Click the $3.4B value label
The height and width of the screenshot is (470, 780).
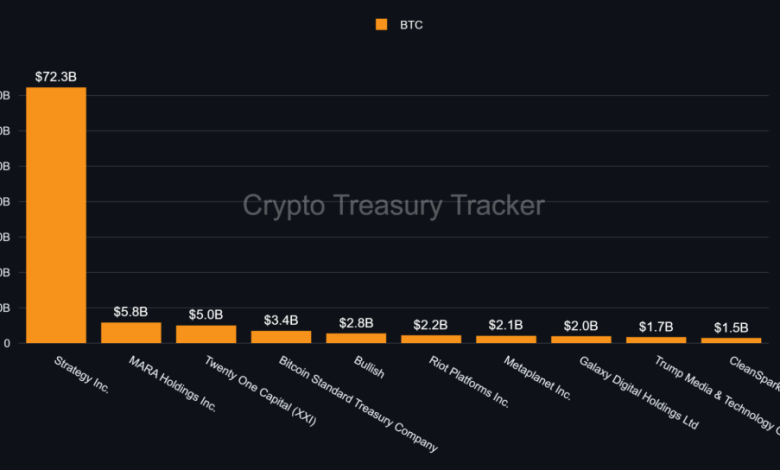point(281,320)
